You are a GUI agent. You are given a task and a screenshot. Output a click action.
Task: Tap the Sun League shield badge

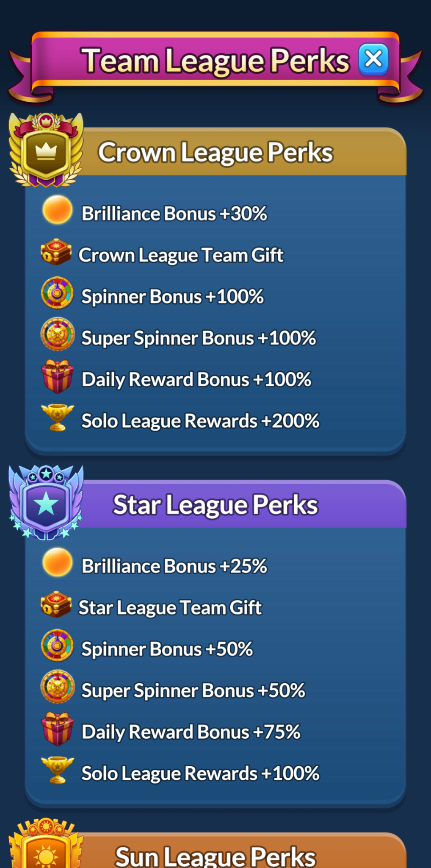point(46,843)
